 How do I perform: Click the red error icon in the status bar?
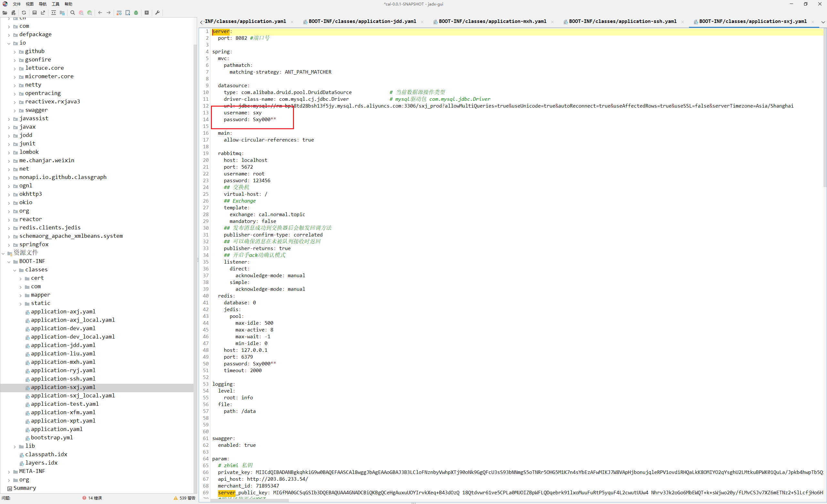click(x=84, y=498)
